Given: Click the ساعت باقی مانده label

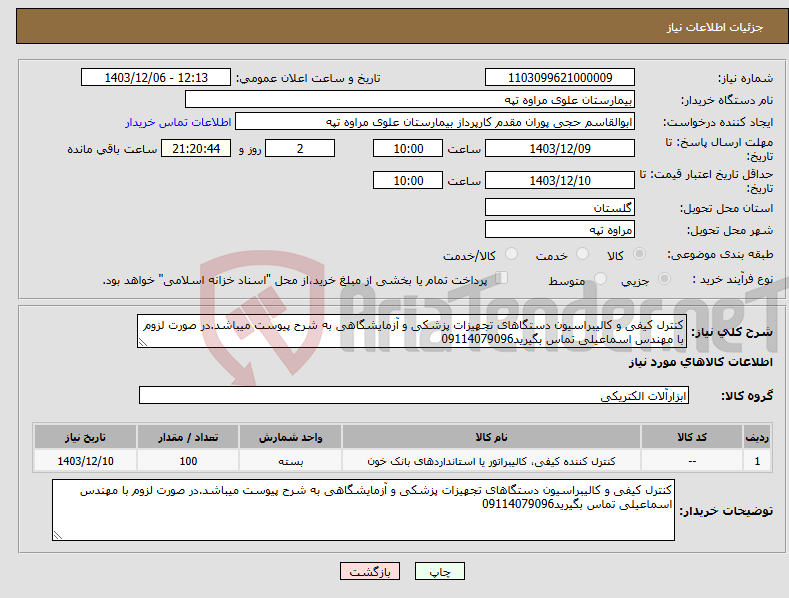Looking at the screenshot, I should (113, 150).
